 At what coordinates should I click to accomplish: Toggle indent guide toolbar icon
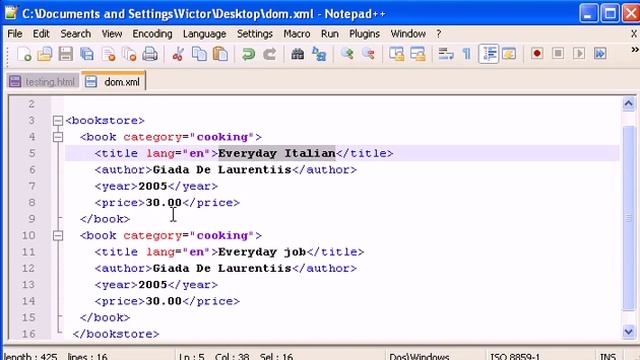click(x=489, y=54)
